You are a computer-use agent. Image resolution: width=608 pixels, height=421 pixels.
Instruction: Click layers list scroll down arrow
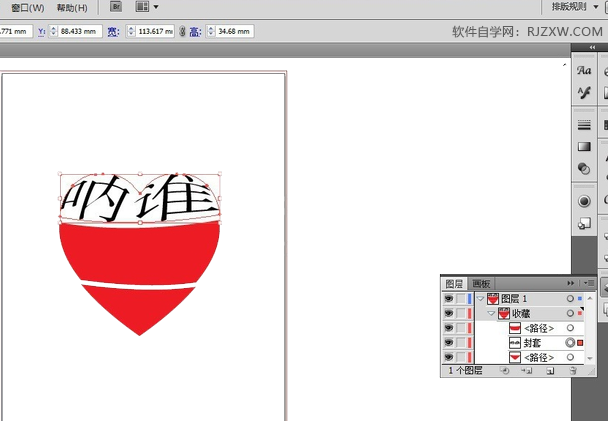point(590,358)
